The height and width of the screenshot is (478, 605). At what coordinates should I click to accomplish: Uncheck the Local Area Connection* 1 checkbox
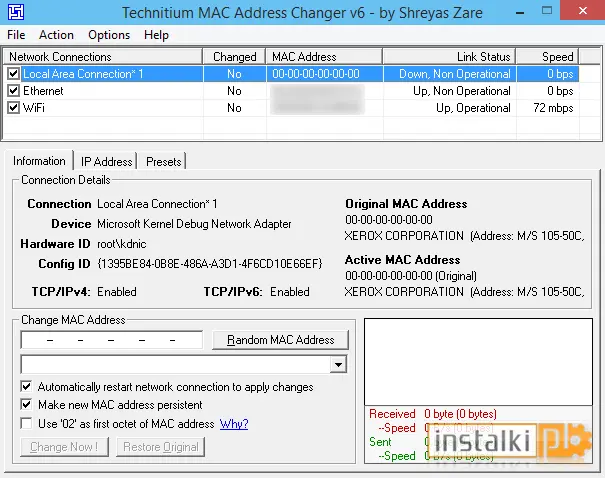point(14,73)
